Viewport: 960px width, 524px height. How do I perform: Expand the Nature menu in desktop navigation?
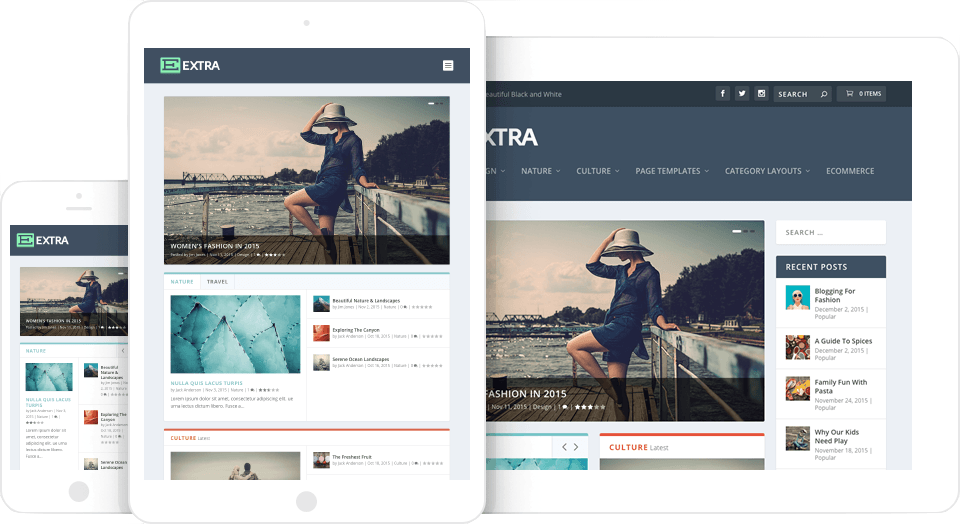point(540,171)
